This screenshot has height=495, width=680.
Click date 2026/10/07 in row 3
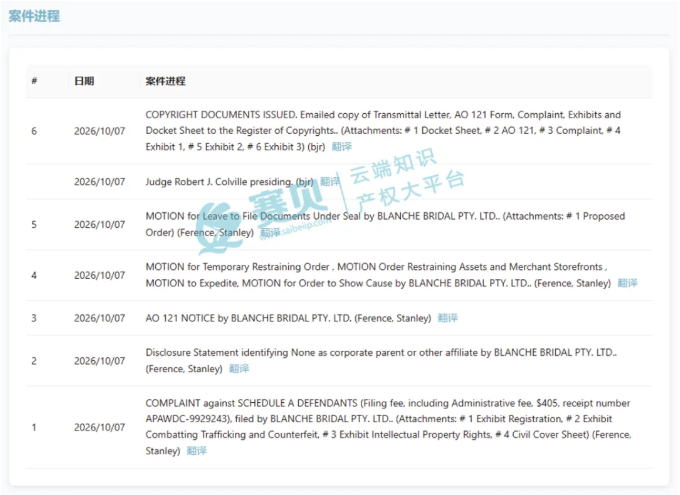click(x=99, y=318)
